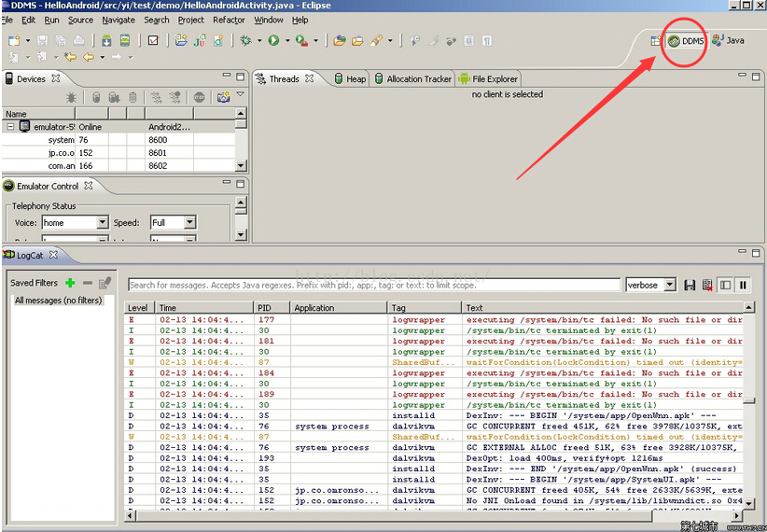Click the Open Perspective icon

[x=656, y=41]
